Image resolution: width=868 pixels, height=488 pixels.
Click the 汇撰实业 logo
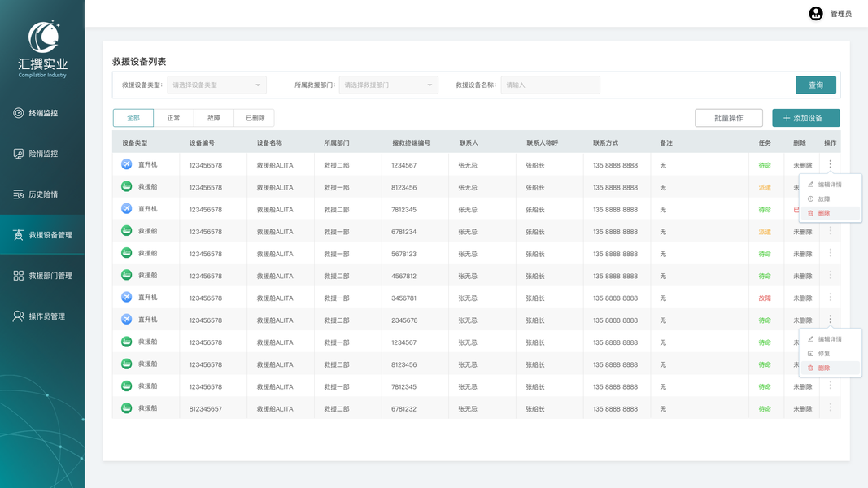click(x=42, y=50)
